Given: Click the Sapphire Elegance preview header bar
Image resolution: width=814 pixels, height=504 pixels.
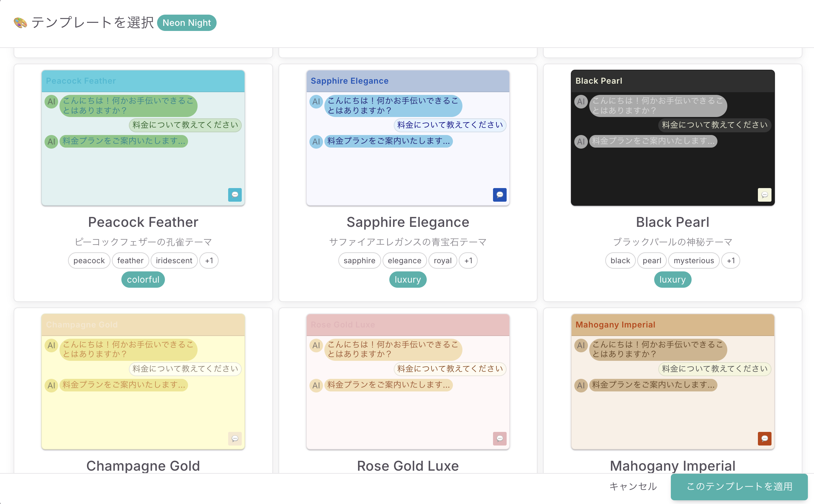Looking at the screenshot, I should click(x=408, y=81).
